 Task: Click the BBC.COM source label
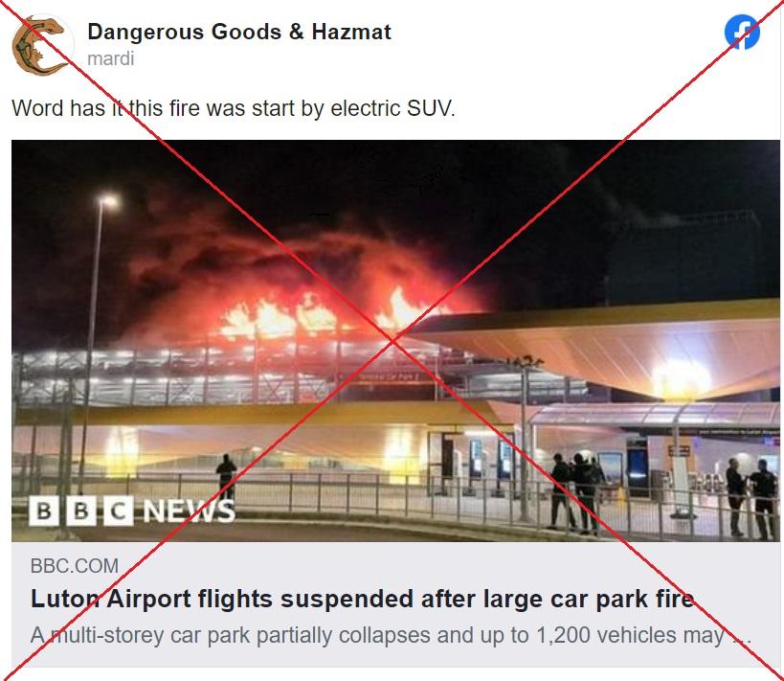75,566
